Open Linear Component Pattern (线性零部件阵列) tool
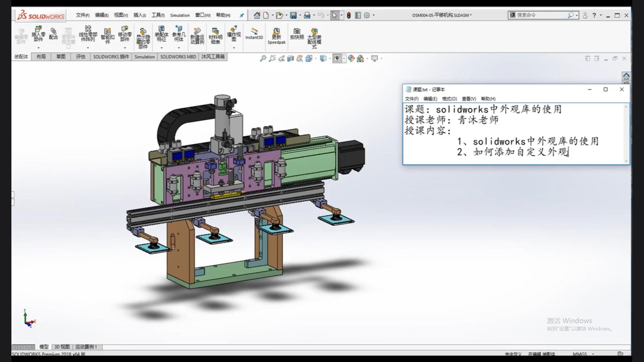The width and height of the screenshot is (644, 362). [x=88, y=34]
